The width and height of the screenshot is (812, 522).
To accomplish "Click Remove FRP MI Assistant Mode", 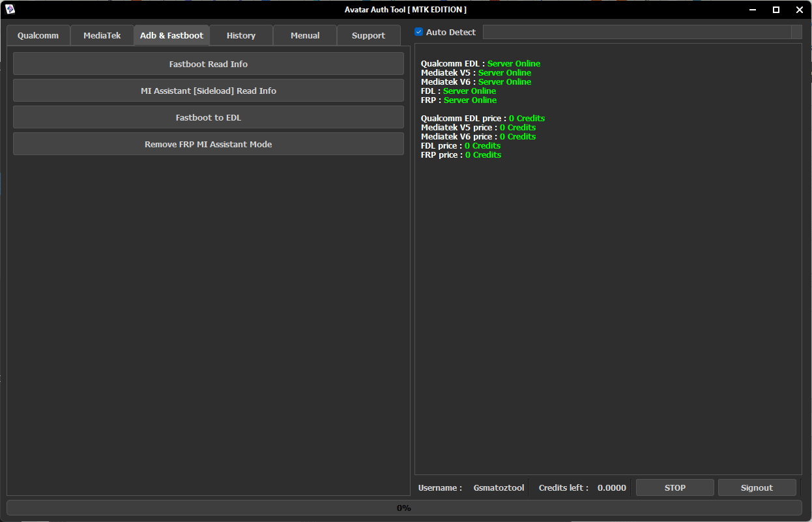I will (x=209, y=144).
